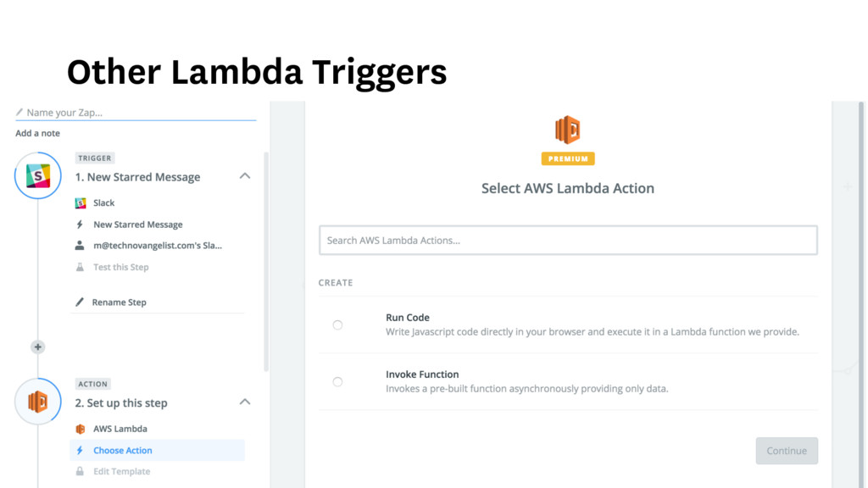Click the plus icon to add step

point(37,347)
